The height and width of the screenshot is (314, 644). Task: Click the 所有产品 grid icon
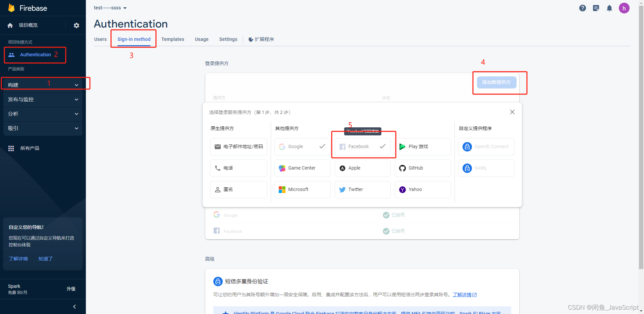[11, 148]
